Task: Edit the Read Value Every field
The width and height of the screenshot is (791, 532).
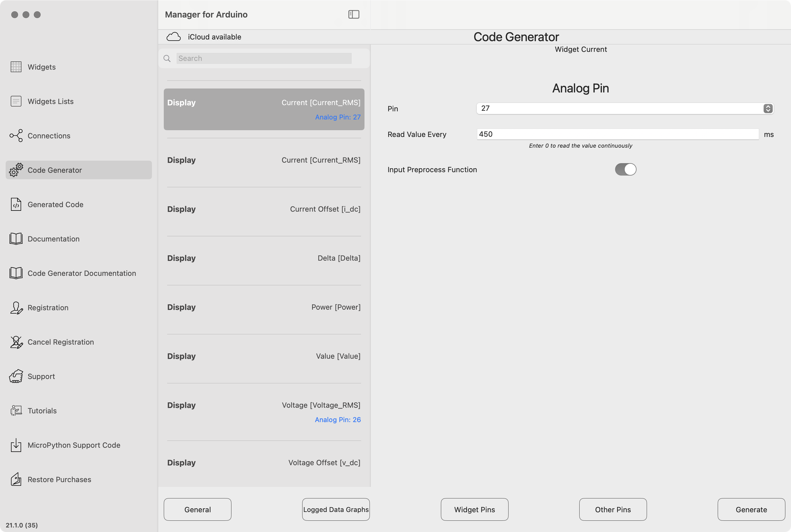Action: (618, 134)
